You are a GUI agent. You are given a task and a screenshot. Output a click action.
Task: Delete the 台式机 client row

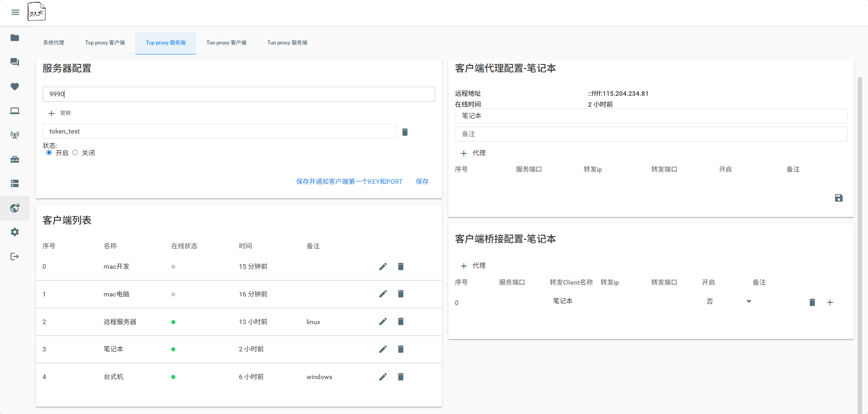pos(401,377)
